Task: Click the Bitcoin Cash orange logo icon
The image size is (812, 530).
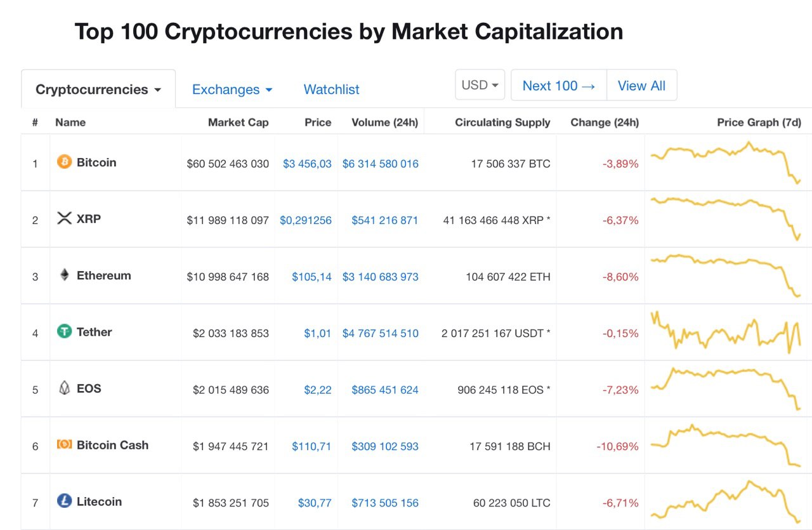Action: pos(64,444)
